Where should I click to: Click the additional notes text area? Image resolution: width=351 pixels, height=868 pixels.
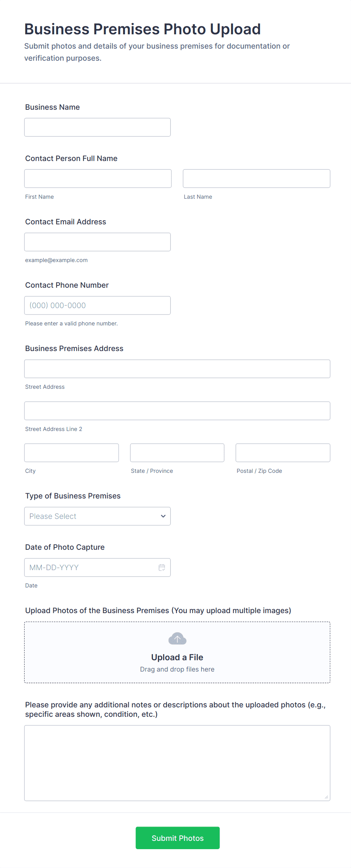click(x=177, y=763)
